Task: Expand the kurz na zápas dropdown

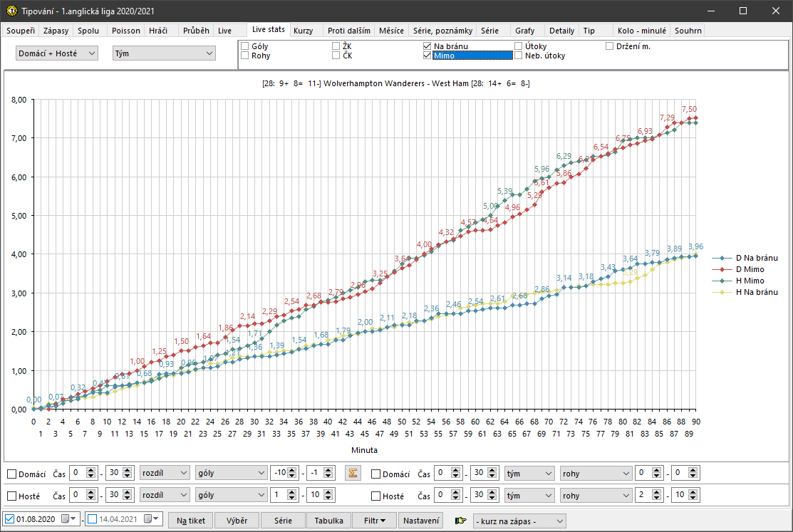Action: tap(519, 521)
